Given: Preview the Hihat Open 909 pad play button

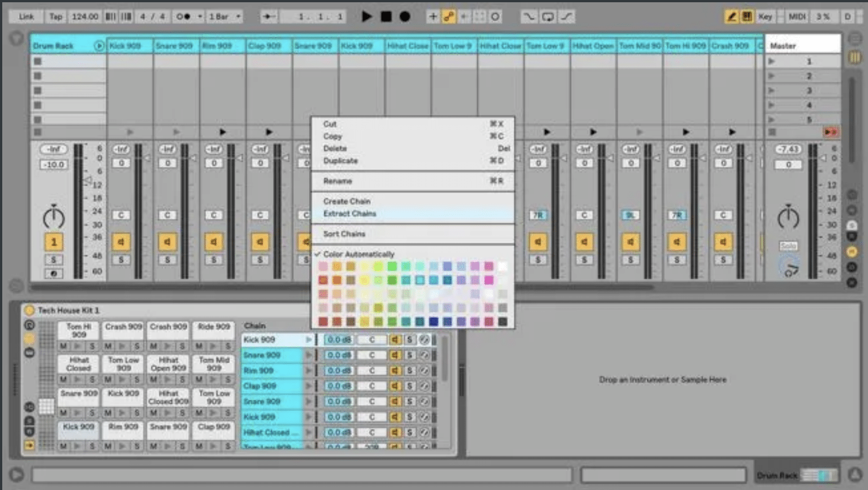Looking at the screenshot, I should tap(167, 379).
